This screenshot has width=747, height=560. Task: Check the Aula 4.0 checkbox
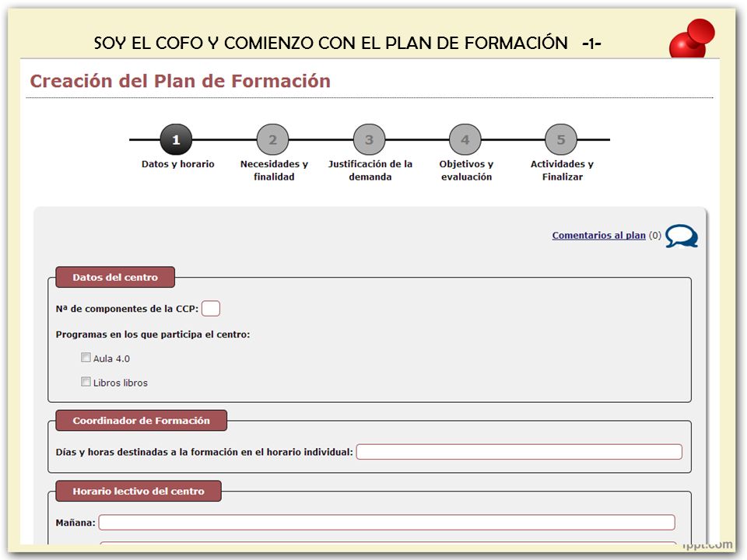click(x=86, y=357)
